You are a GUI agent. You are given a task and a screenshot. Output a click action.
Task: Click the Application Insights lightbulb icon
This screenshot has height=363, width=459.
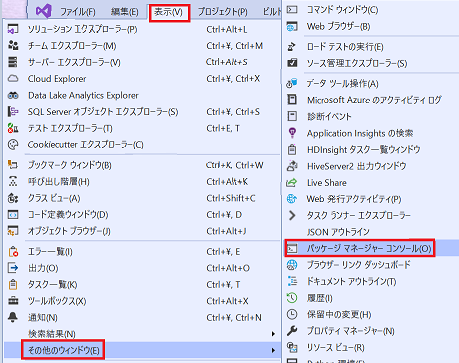click(292, 133)
